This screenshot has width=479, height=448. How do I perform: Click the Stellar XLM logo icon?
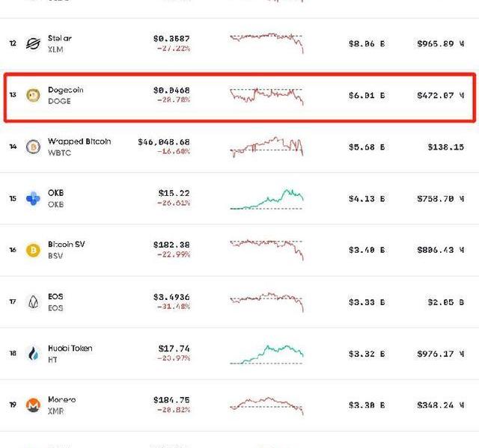click(x=33, y=43)
